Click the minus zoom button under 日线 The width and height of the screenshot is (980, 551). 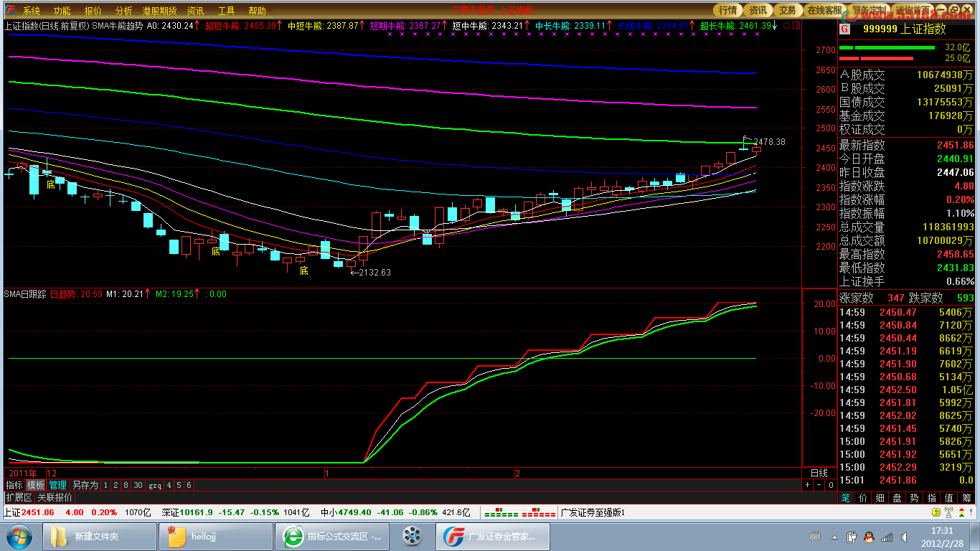[819, 485]
